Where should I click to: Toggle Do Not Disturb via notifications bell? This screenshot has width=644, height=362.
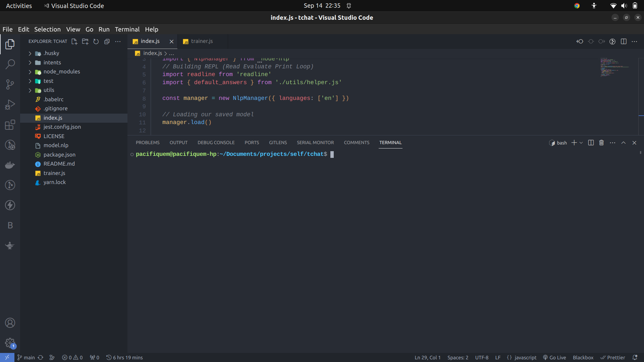[x=636, y=358]
